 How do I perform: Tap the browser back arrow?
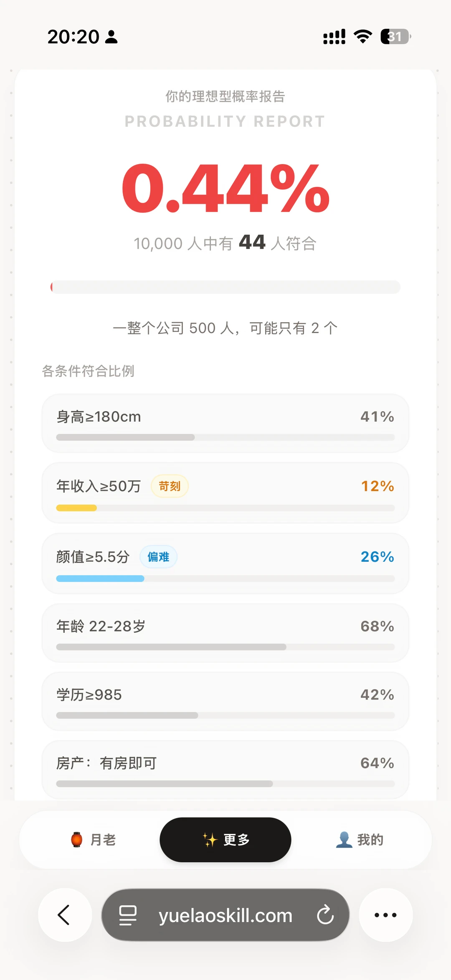[x=64, y=915]
